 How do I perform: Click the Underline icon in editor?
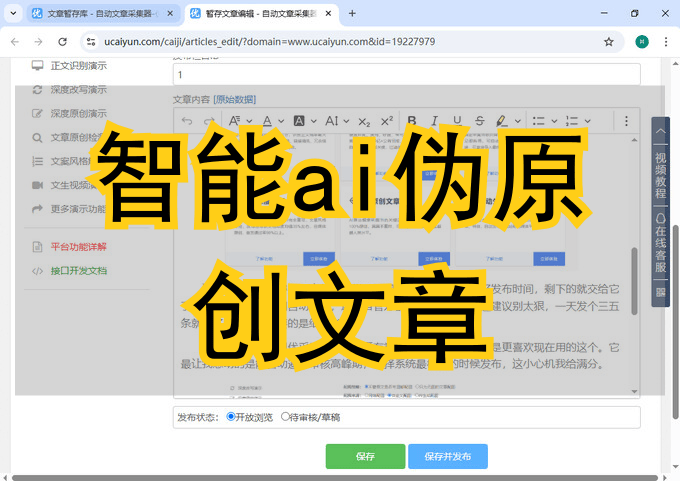(x=456, y=121)
